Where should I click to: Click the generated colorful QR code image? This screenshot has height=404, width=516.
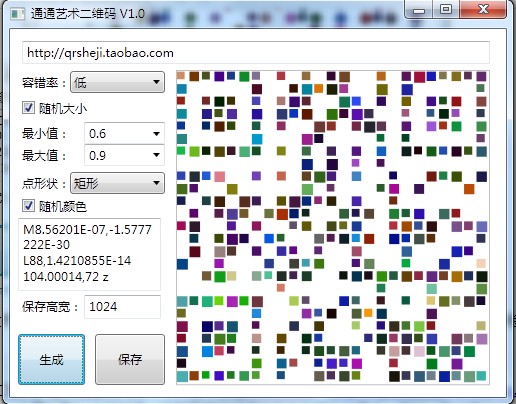point(333,227)
